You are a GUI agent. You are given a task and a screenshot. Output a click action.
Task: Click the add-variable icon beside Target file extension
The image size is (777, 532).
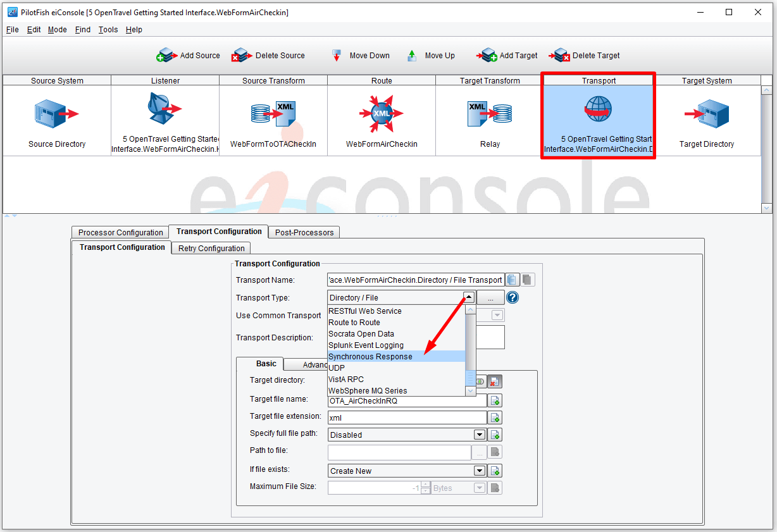(x=495, y=418)
